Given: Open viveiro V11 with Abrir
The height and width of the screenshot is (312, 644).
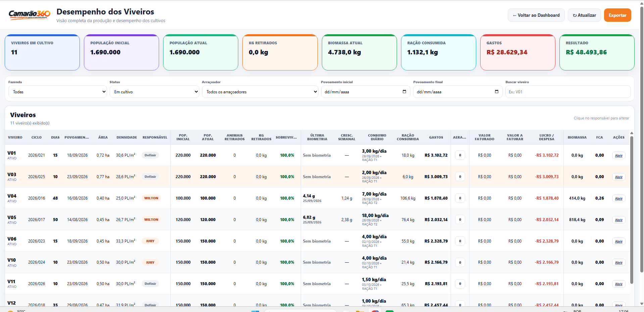Looking at the screenshot, I should (618, 284).
